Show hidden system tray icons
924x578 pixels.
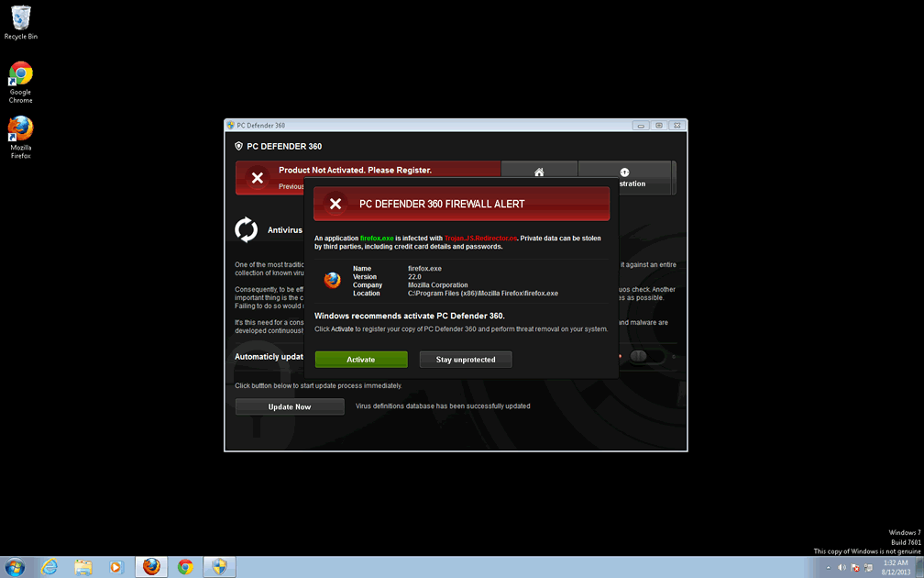click(x=828, y=567)
